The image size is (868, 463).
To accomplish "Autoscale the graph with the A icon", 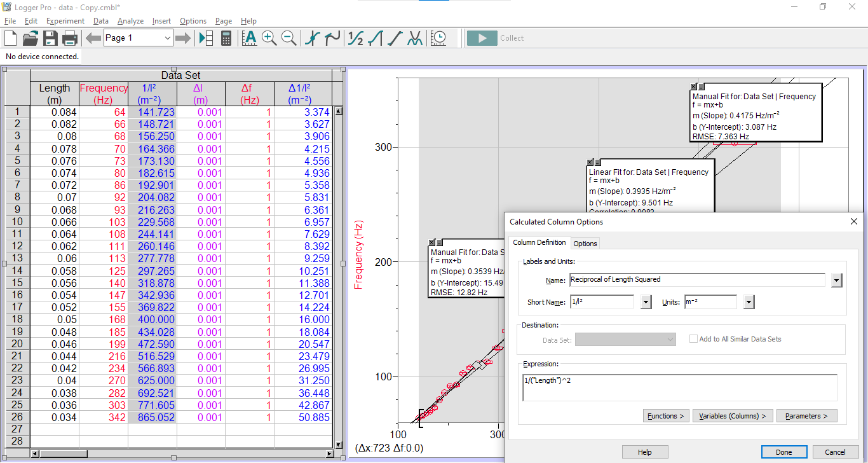I will [250, 38].
